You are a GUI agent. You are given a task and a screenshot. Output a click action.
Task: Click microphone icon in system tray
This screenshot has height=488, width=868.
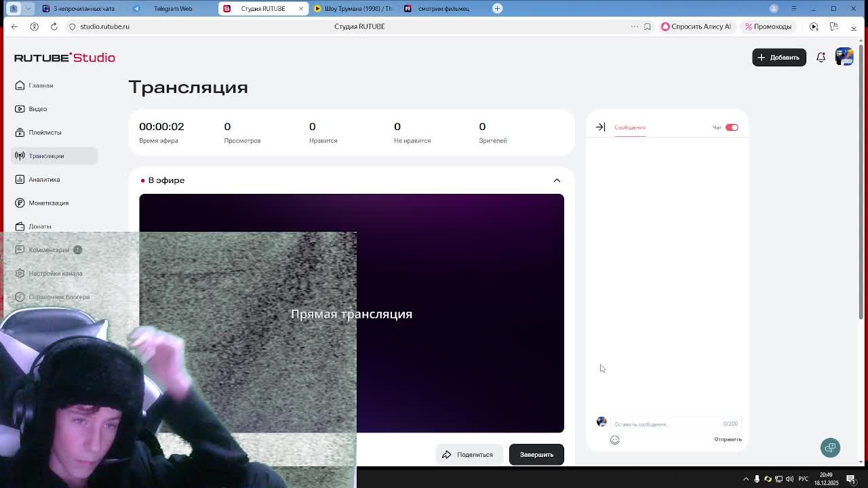pyautogui.click(x=757, y=479)
